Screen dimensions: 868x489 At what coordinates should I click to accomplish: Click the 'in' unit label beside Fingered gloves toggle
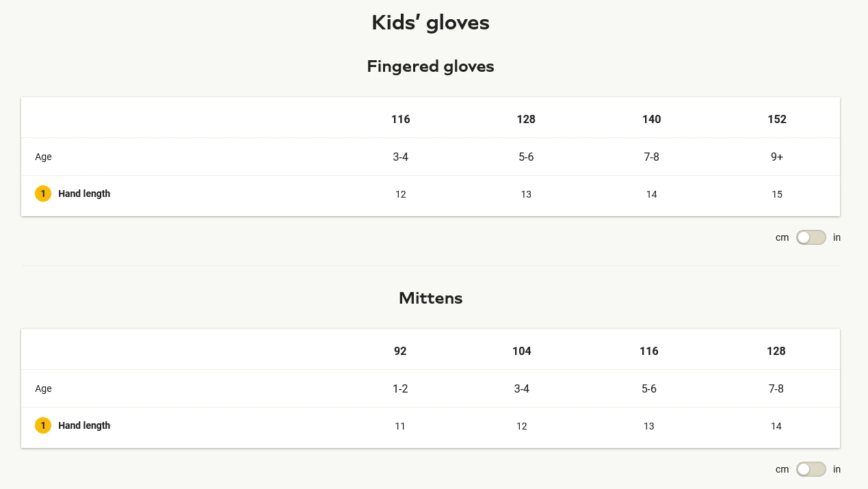coord(837,238)
